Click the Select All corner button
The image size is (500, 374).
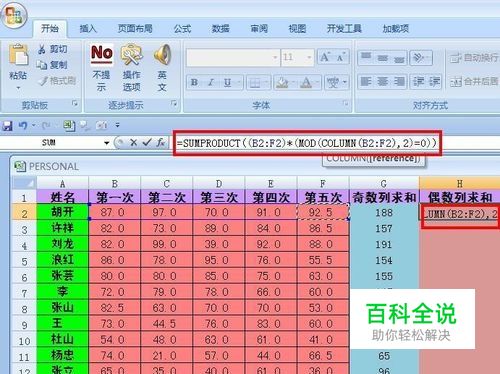[24, 183]
